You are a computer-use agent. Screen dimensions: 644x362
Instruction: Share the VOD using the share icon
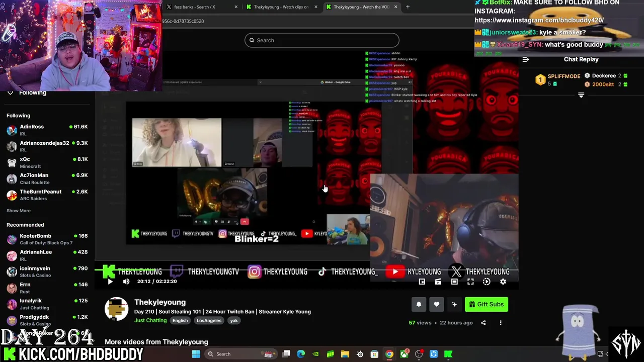[x=483, y=323]
